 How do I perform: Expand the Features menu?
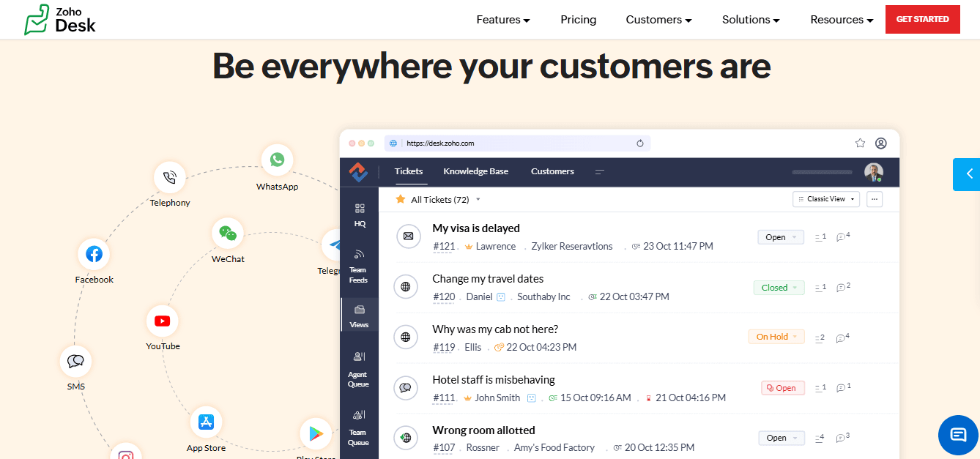coord(503,20)
